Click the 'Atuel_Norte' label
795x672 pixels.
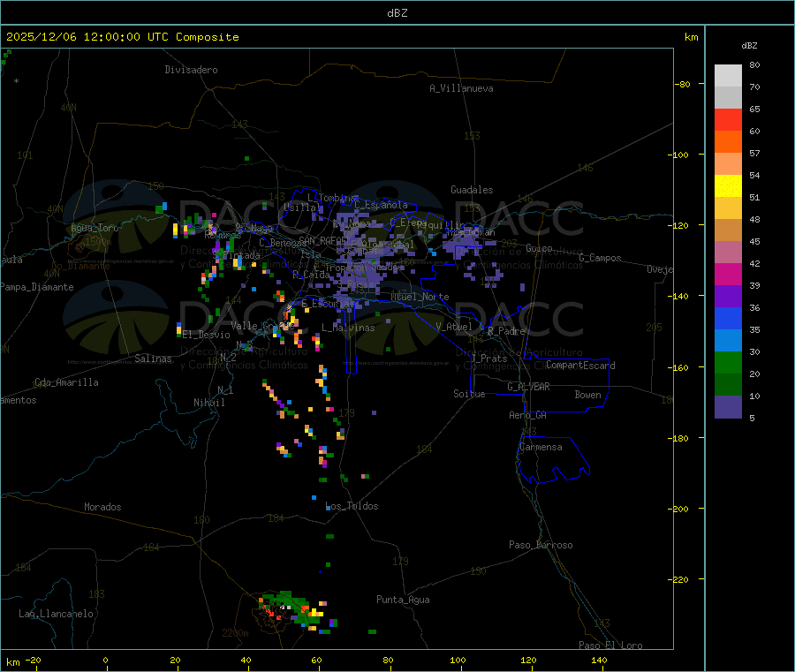click(x=420, y=297)
